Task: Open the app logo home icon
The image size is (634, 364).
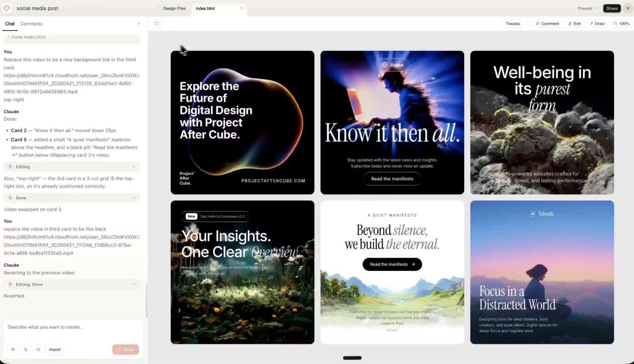Action: [7, 8]
